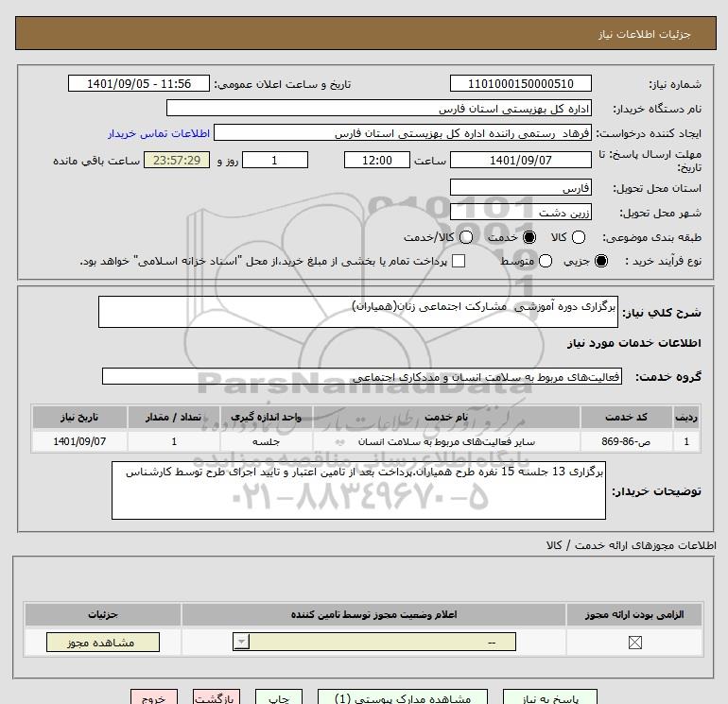Click response deadline date 1401/09/07 field
Image resolution: width=728 pixels, height=704 pixels.
point(520,160)
